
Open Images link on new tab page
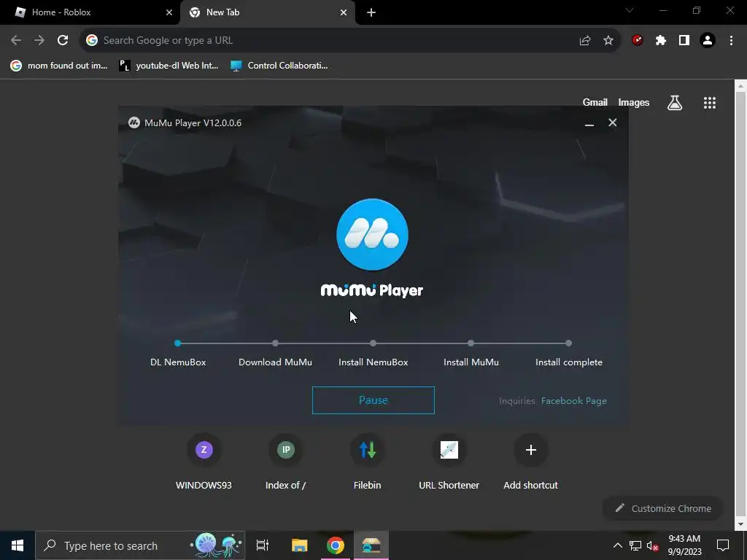(634, 102)
